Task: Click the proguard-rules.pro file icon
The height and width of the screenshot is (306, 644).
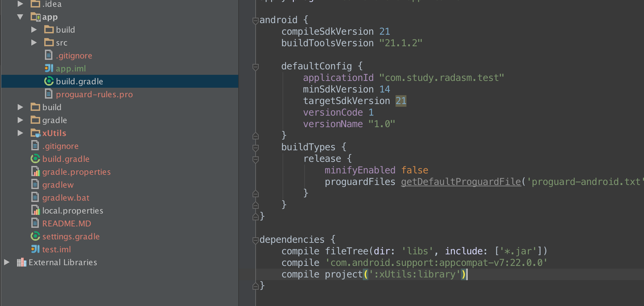Action: tap(49, 94)
